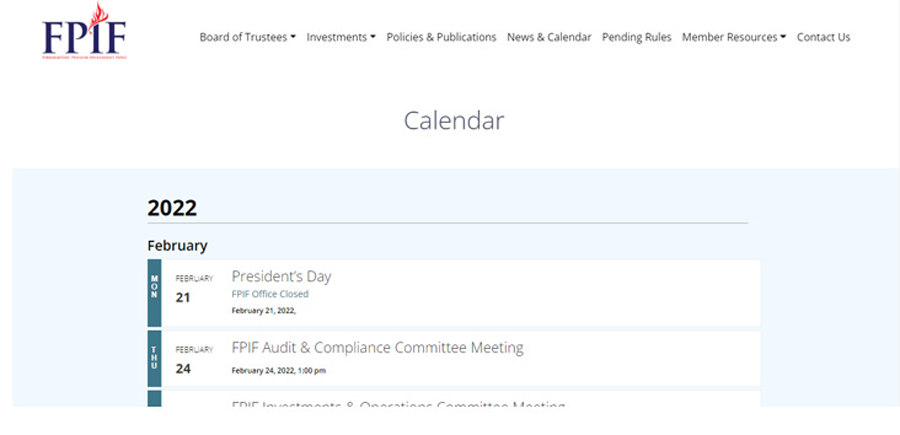Click the FPIF flame logo

coord(84,32)
